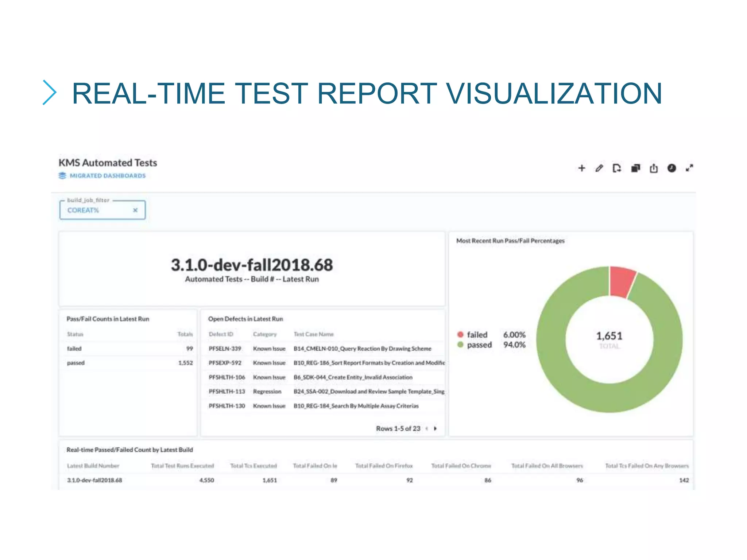Sort by the Totals column header
Screen dimensions: 747x560
tap(185, 334)
